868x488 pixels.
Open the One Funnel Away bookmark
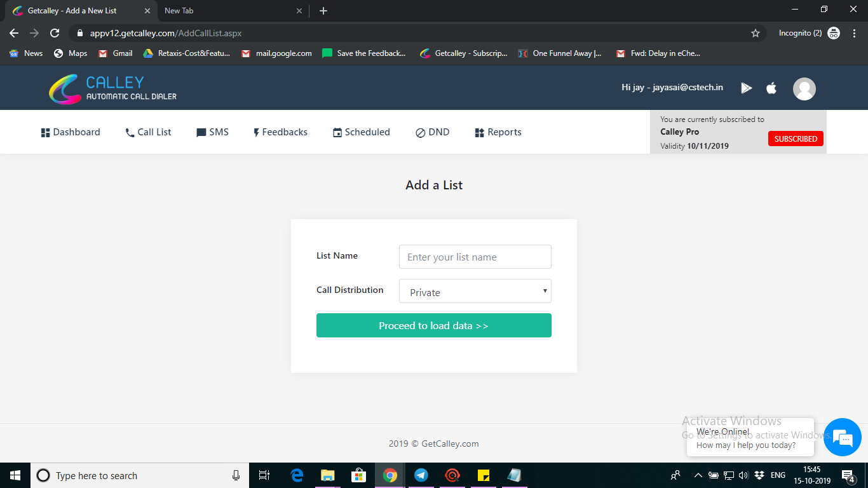[x=560, y=53]
